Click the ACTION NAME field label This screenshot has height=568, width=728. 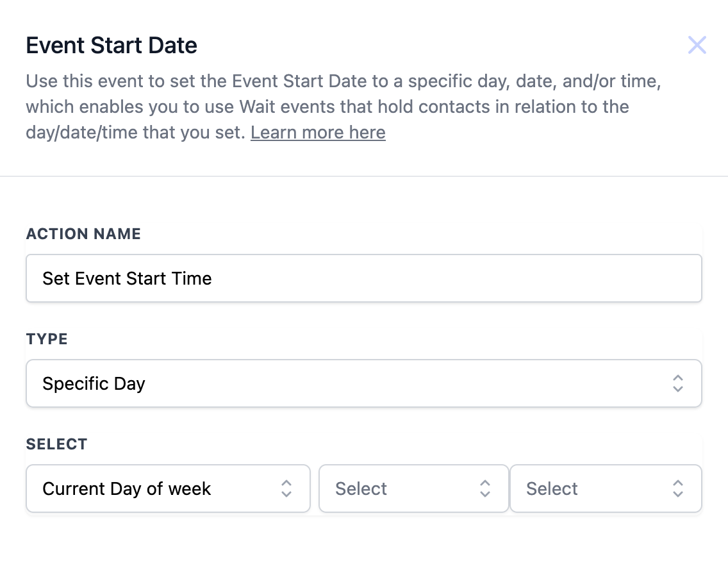tap(83, 234)
